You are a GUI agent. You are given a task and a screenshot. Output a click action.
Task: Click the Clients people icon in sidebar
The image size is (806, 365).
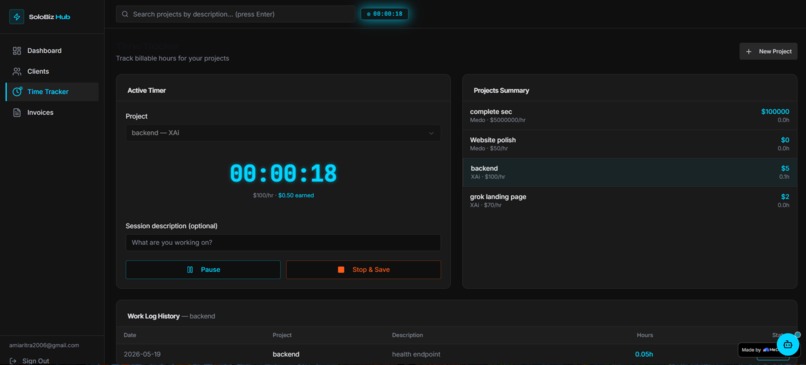pos(17,71)
